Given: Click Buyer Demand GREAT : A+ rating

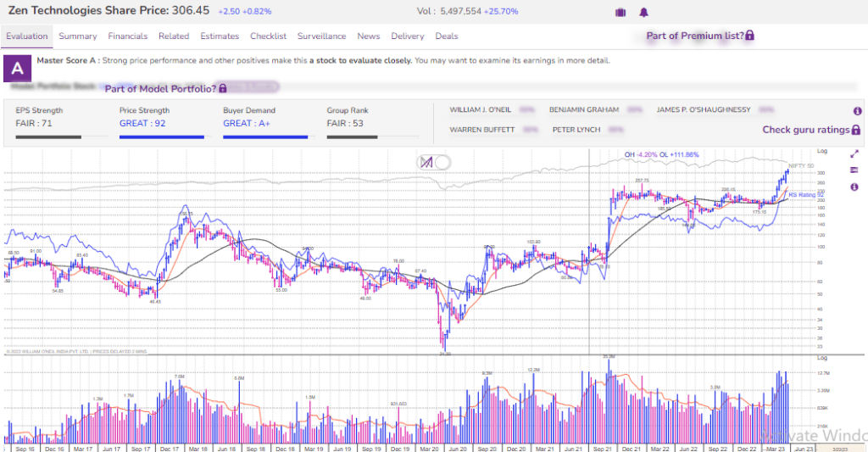Looking at the screenshot, I should [x=247, y=124].
